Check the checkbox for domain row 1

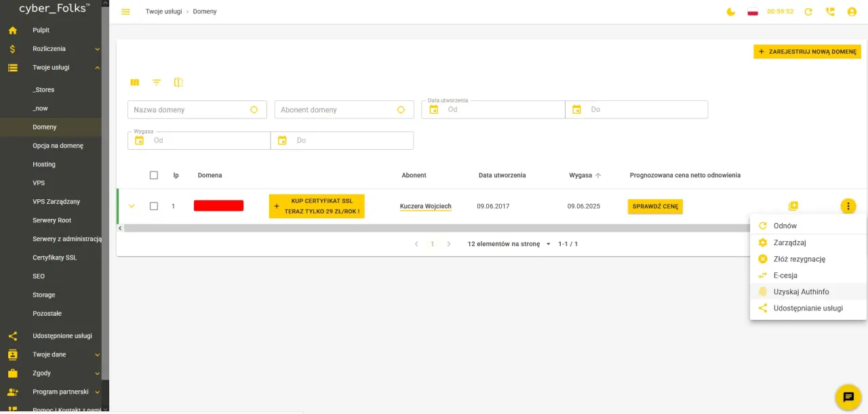pyautogui.click(x=154, y=206)
